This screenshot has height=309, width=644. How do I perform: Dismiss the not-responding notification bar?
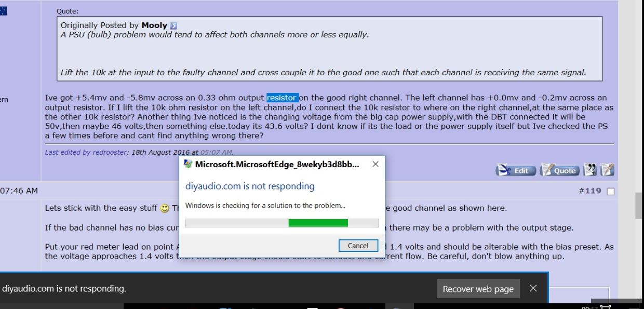click(x=533, y=289)
